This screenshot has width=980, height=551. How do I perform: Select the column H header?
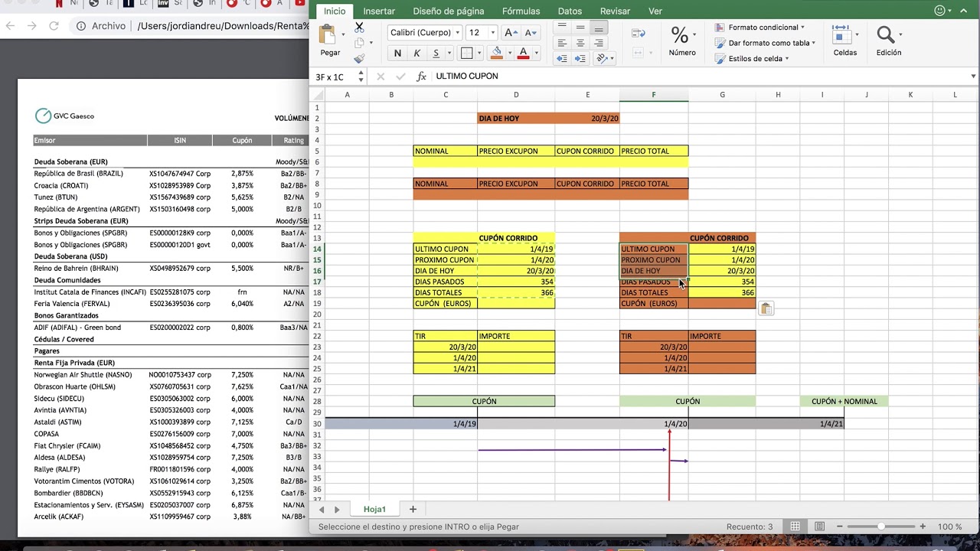[x=778, y=95]
